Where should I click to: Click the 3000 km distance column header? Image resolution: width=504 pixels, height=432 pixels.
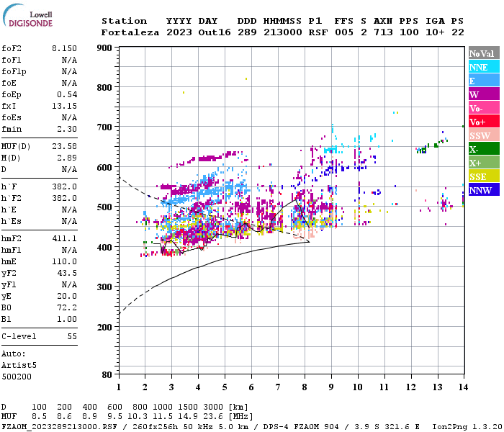[x=213, y=408]
